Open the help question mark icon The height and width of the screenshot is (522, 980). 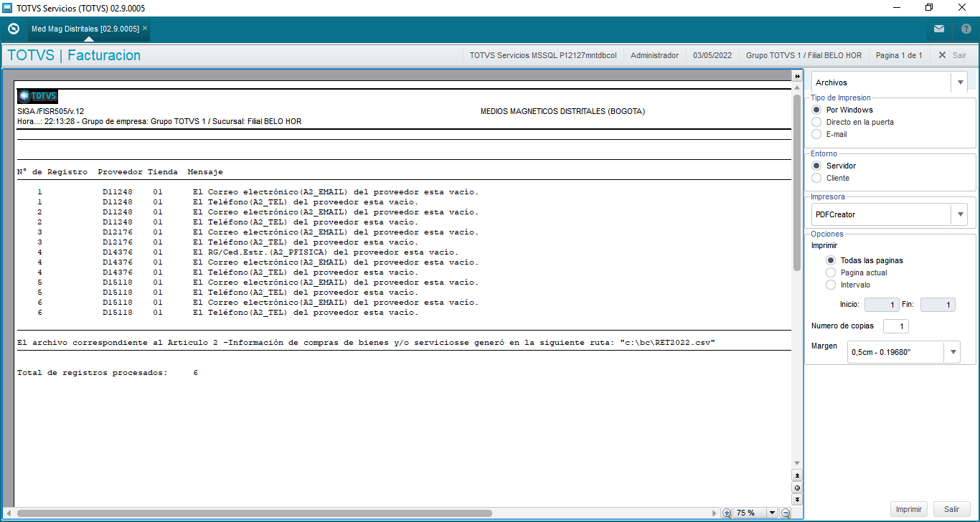click(966, 29)
